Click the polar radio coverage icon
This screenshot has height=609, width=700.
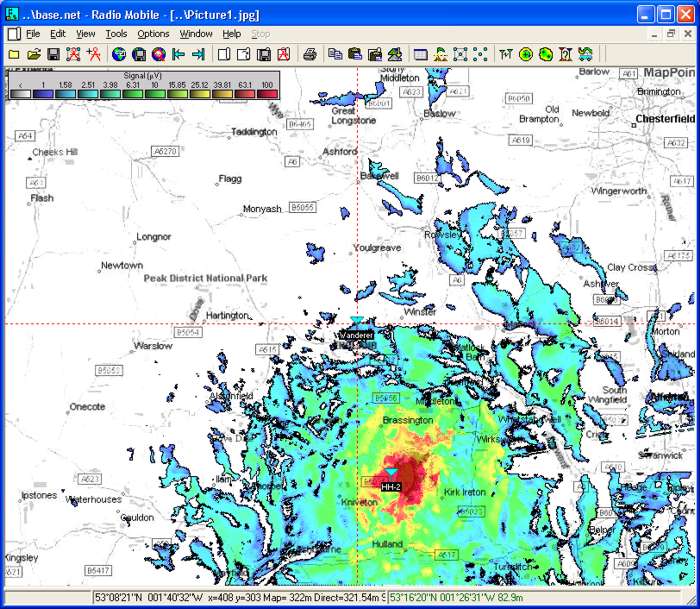coord(526,53)
